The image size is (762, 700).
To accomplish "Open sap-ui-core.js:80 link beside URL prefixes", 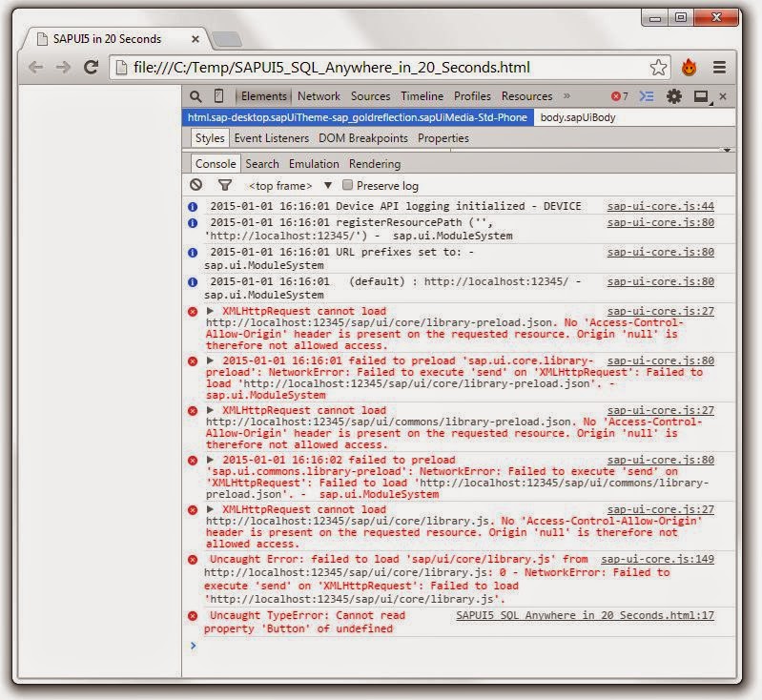I will click(661, 253).
